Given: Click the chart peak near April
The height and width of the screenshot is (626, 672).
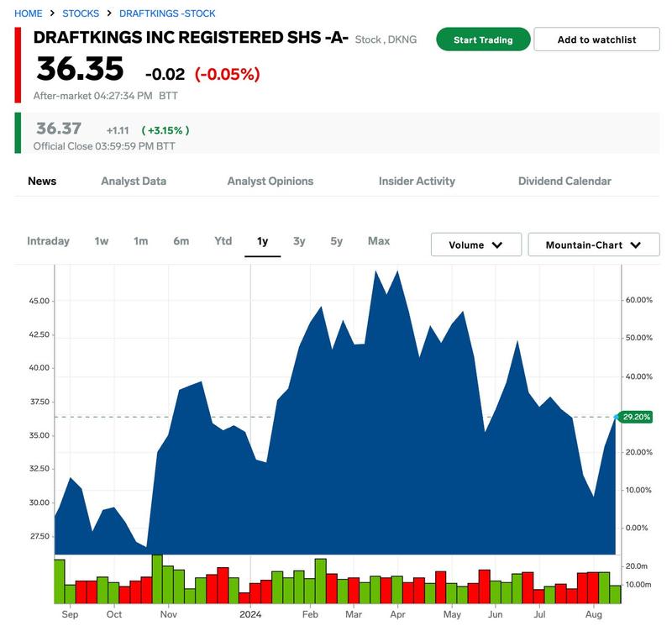Looking at the screenshot, I should click(x=396, y=272).
